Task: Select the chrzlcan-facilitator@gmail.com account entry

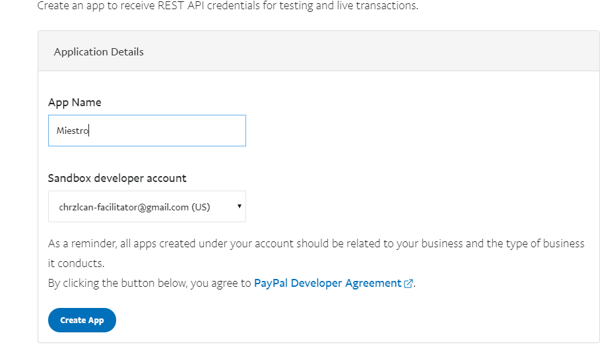Action: 123,207
